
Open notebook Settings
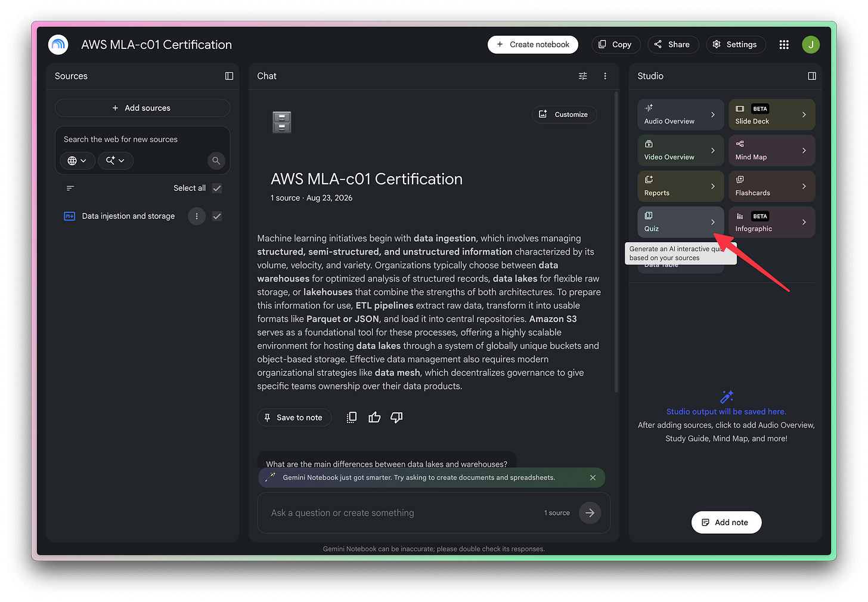click(736, 45)
